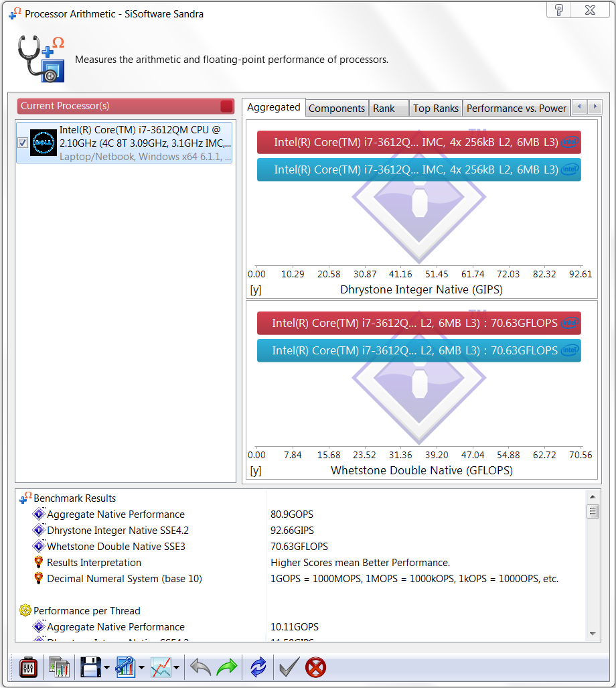Open the chart settings wrench icon
This screenshot has width=616, height=688.
[125, 668]
